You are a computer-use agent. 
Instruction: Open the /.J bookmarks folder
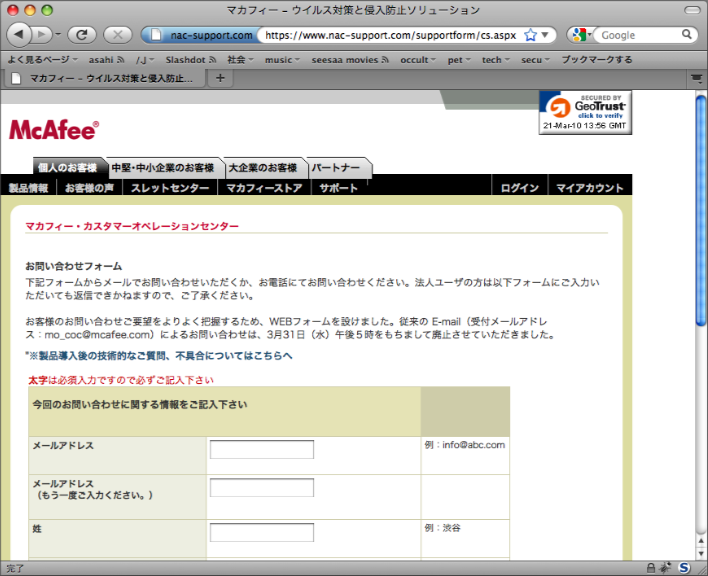[x=145, y=60]
